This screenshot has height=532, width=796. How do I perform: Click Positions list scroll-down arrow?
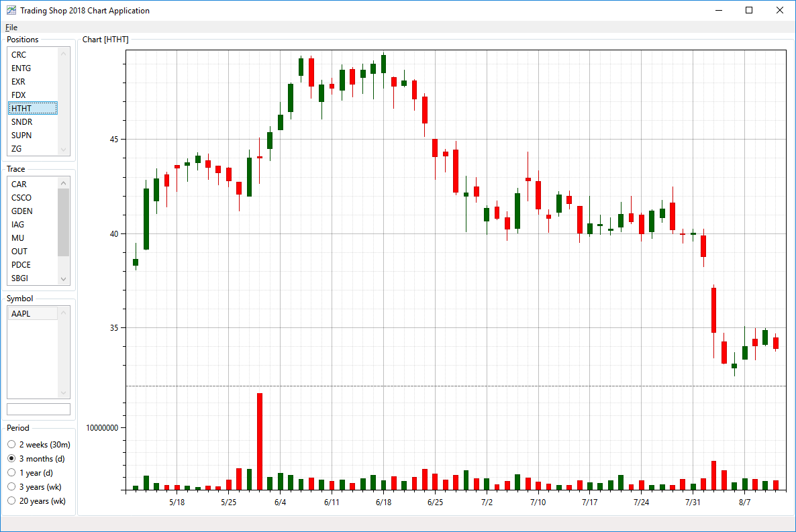pos(64,149)
